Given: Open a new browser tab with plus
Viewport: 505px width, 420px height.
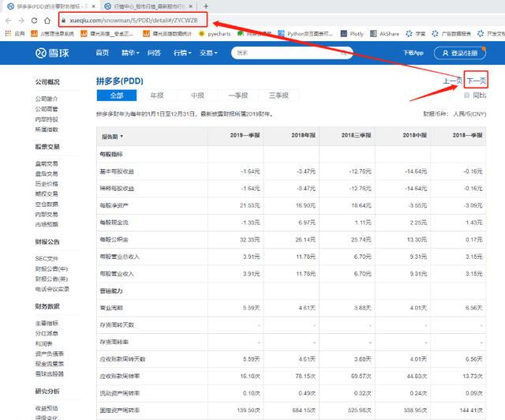Looking at the screenshot, I should (x=206, y=6).
